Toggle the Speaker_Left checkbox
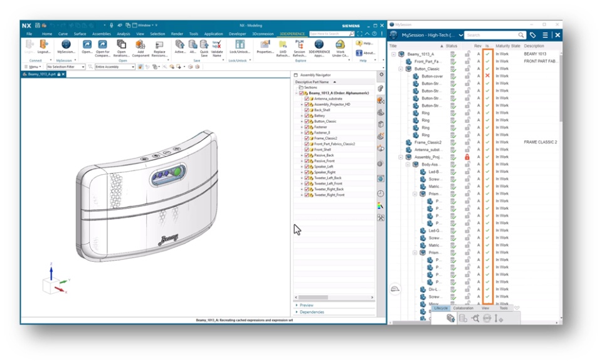The width and height of the screenshot is (602, 364). pyautogui.click(x=307, y=167)
